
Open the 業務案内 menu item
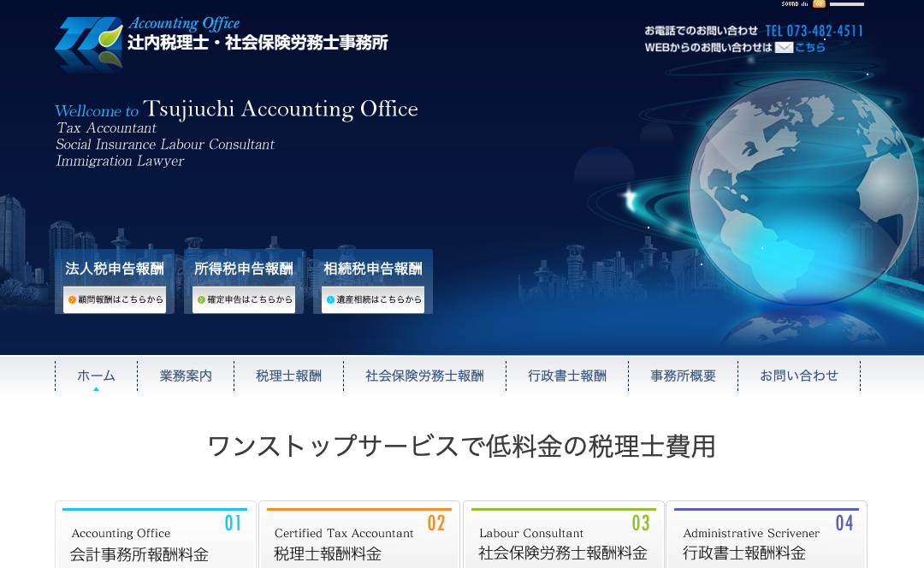click(186, 376)
